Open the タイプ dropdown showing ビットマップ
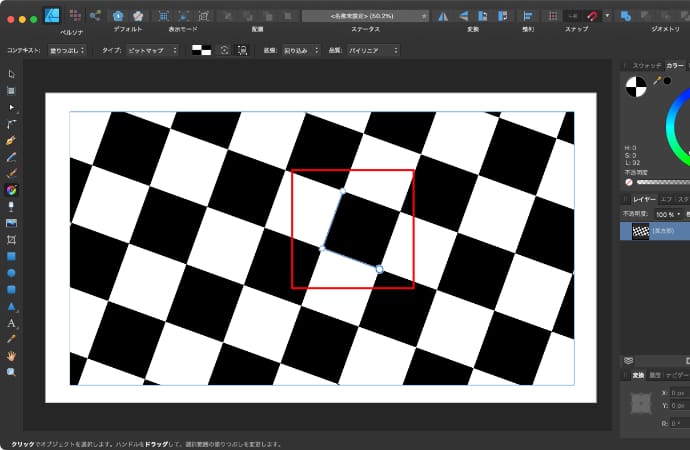Image resolution: width=690 pixels, height=450 pixels. 152,49
